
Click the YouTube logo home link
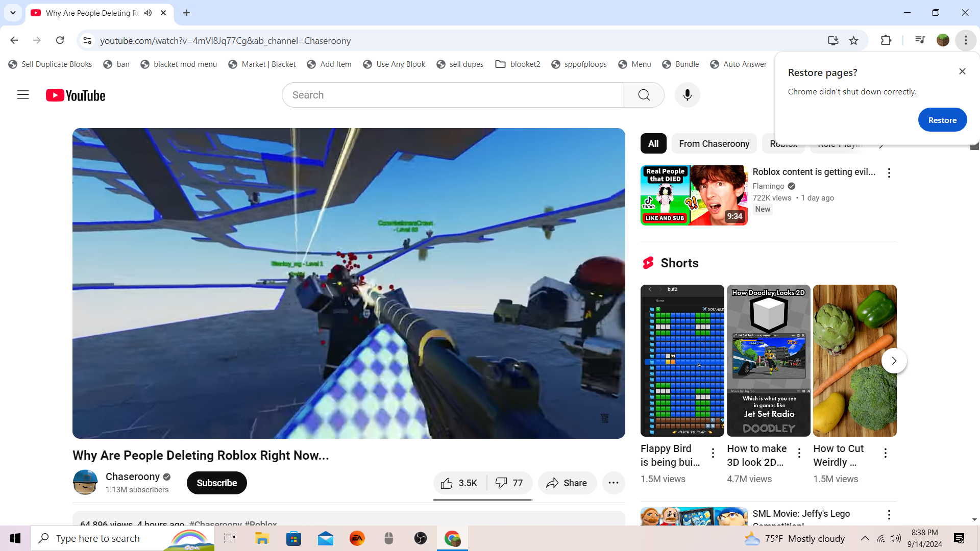(x=76, y=95)
